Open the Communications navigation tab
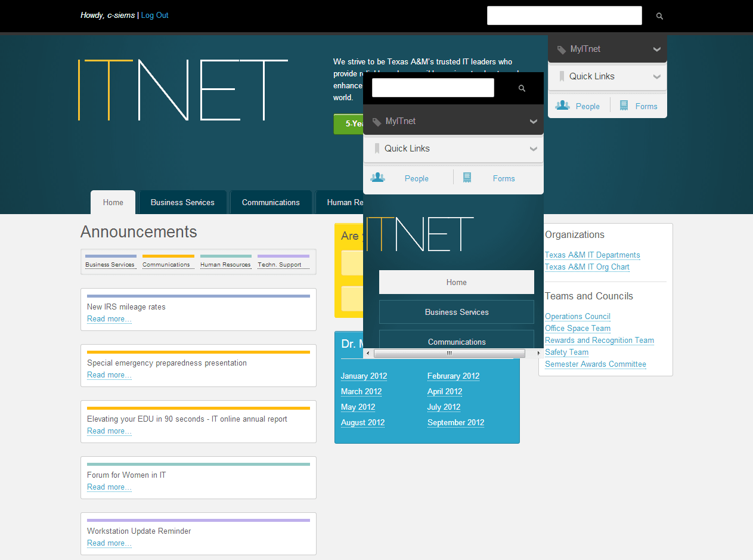The image size is (753, 560). click(271, 202)
